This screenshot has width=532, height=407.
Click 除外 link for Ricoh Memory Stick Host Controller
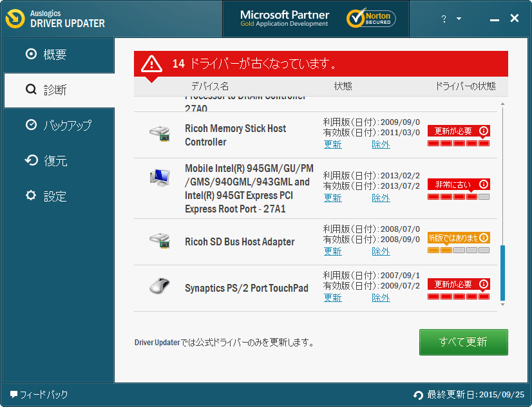pyautogui.click(x=381, y=144)
